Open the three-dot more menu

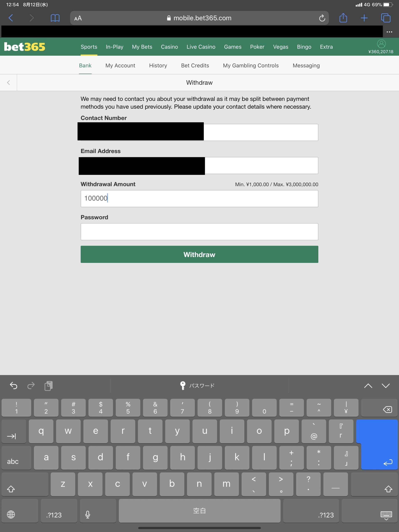tap(389, 32)
